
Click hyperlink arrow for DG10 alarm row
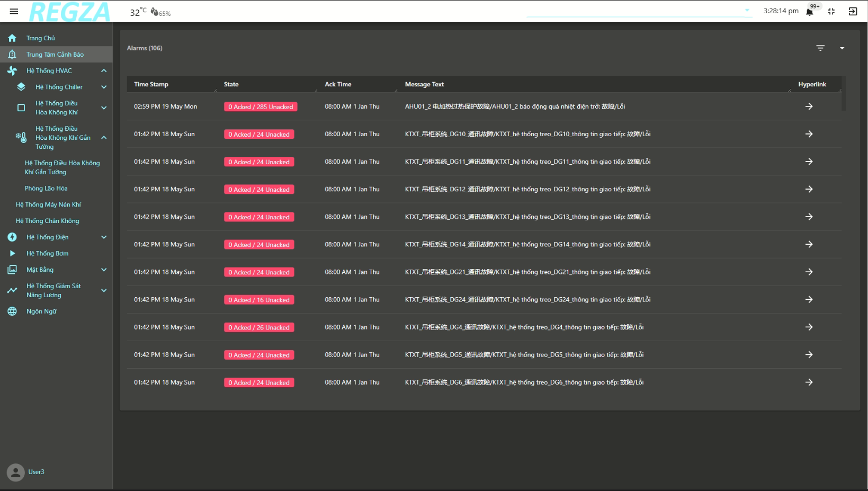809,134
